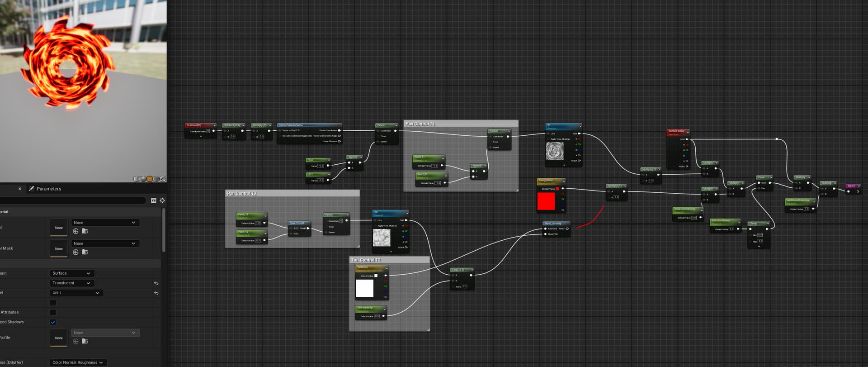Open the None dropdown in the Mask row
Image resolution: width=868 pixels, height=367 pixels.
pos(105,243)
